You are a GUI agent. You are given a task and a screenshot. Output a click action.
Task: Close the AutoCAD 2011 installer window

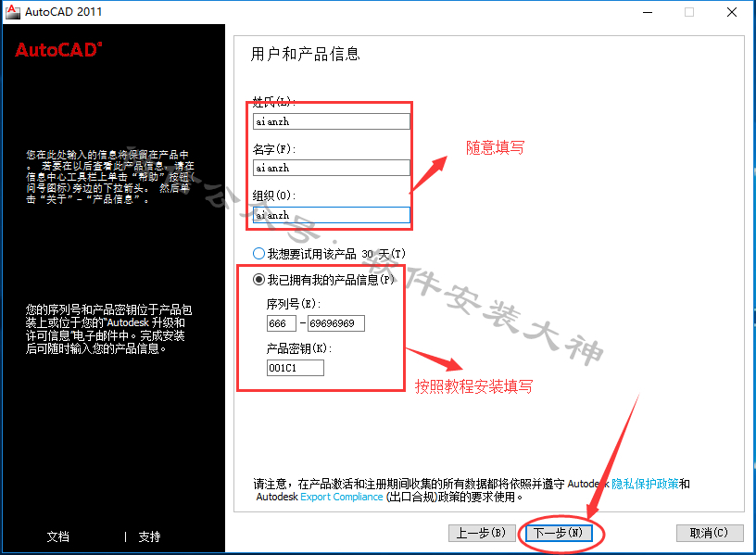click(732, 12)
